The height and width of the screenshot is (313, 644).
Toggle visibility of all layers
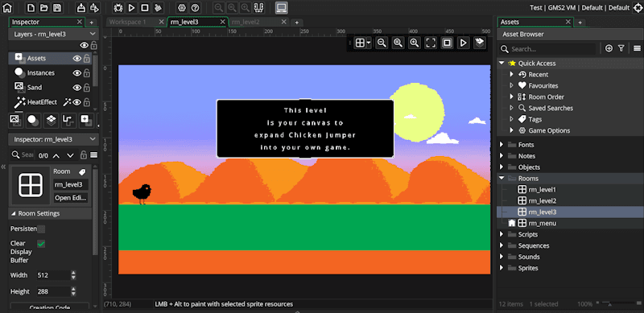(85, 45)
